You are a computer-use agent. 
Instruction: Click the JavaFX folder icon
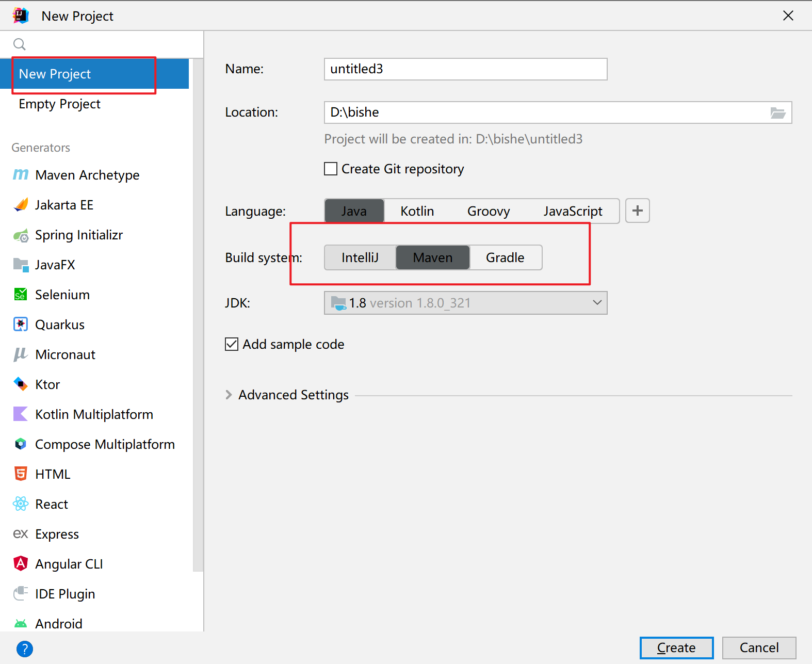(21, 265)
